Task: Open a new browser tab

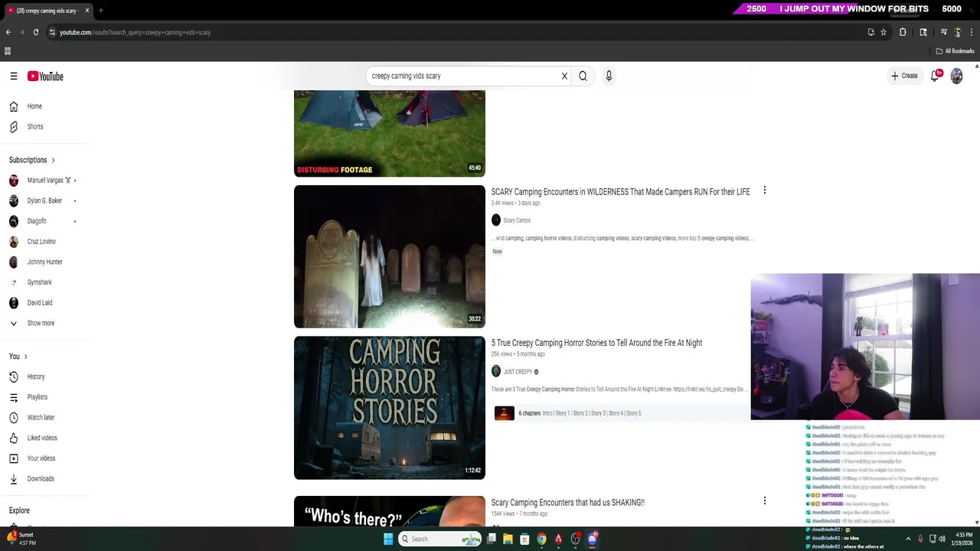Action: coord(101,11)
